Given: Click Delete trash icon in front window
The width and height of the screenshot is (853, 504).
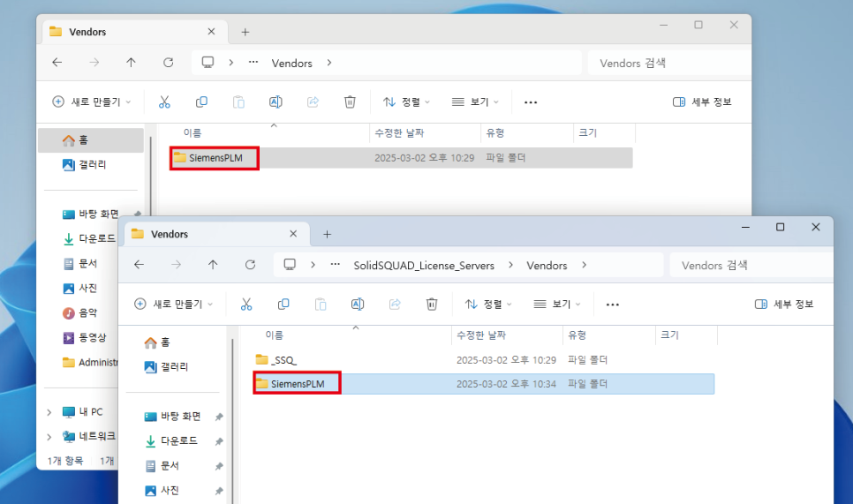Looking at the screenshot, I should pyautogui.click(x=432, y=305).
